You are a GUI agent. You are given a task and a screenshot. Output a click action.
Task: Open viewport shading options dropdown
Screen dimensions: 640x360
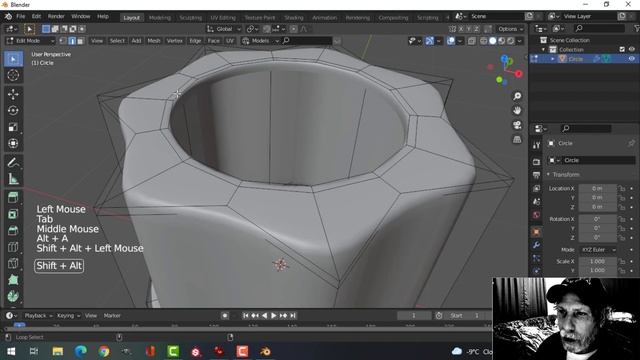[520, 41]
